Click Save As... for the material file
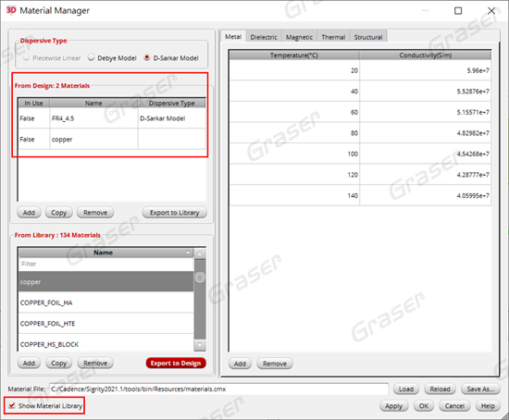 click(480, 389)
